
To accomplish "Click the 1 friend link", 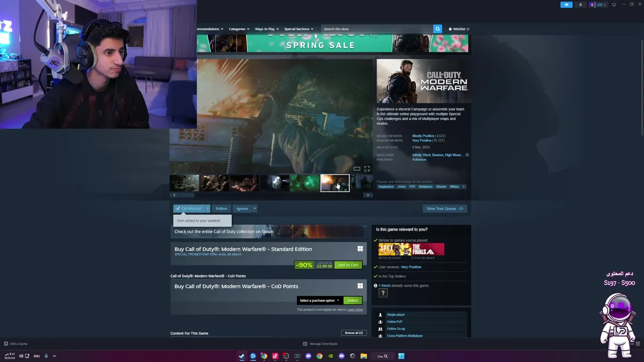I will [384, 286].
